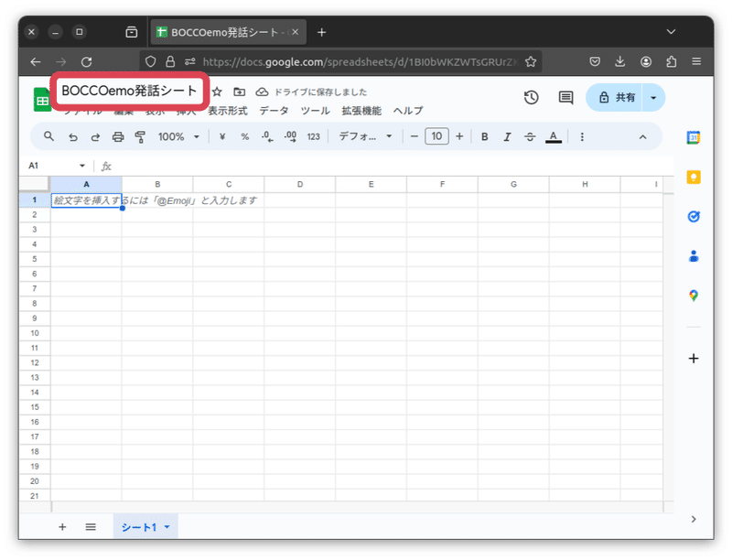Redo the last action

coord(95,136)
